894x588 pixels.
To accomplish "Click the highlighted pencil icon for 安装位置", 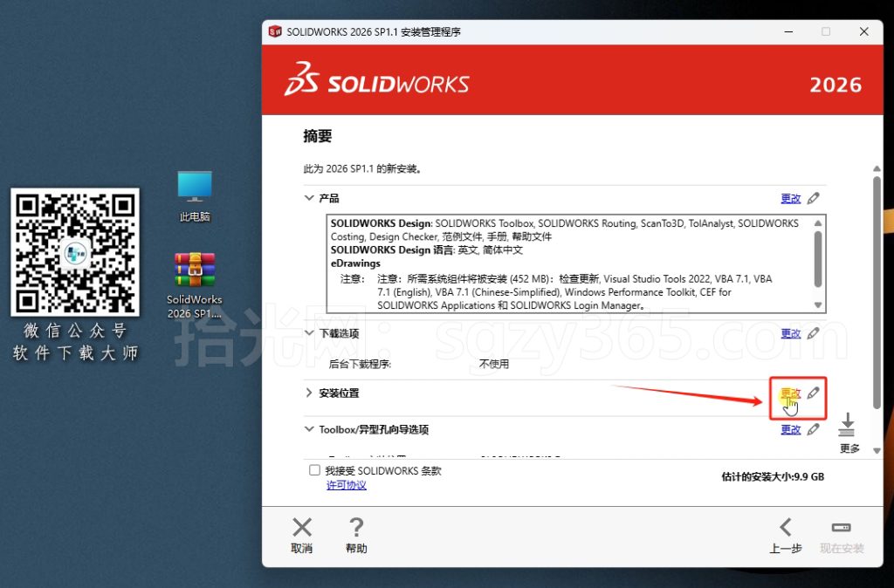I will (814, 393).
